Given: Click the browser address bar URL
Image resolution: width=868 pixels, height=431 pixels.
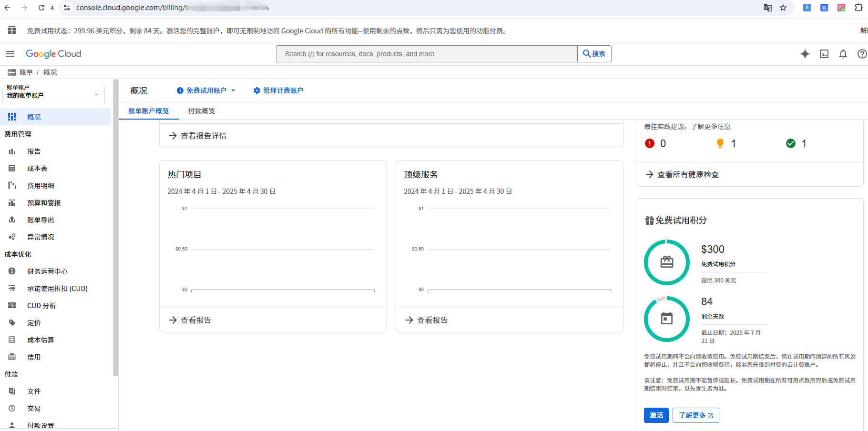Looking at the screenshot, I should tap(172, 8).
